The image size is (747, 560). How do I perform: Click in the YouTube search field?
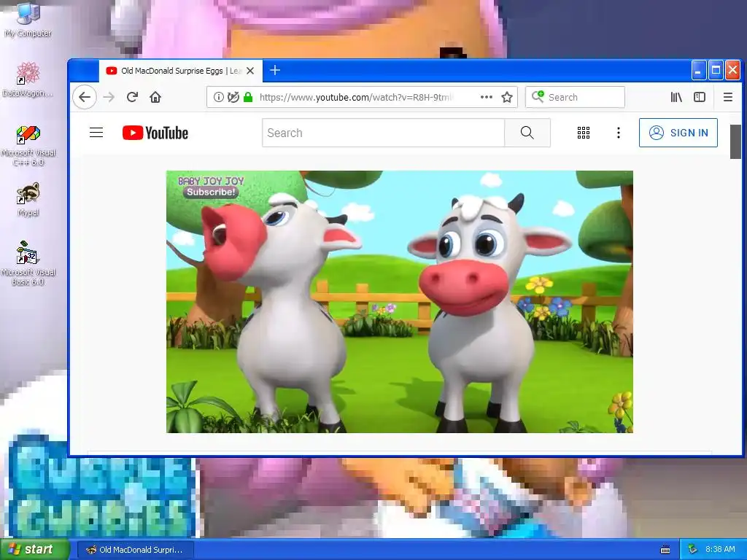pos(383,133)
